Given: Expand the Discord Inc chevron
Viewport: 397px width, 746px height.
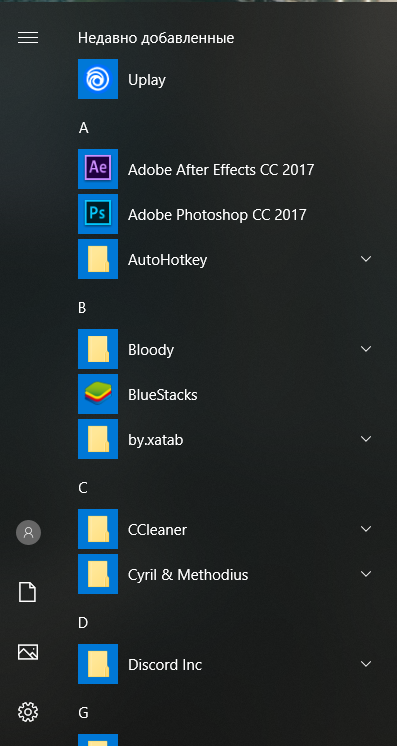Looking at the screenshot, I should pyautogui.click(x=366, y=664).
